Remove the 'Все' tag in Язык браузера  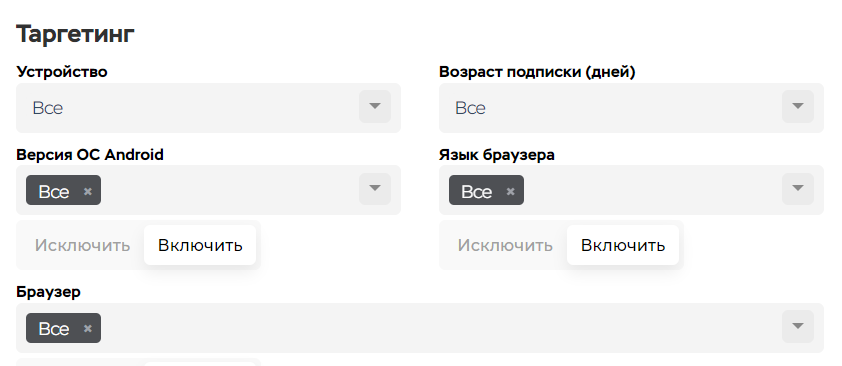coord(511,191)
